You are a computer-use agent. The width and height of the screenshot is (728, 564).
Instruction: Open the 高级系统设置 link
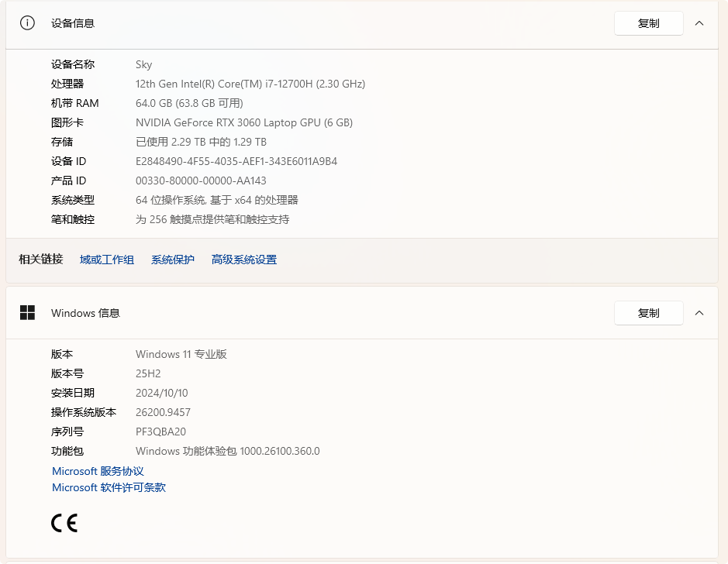tap(243, 260)
